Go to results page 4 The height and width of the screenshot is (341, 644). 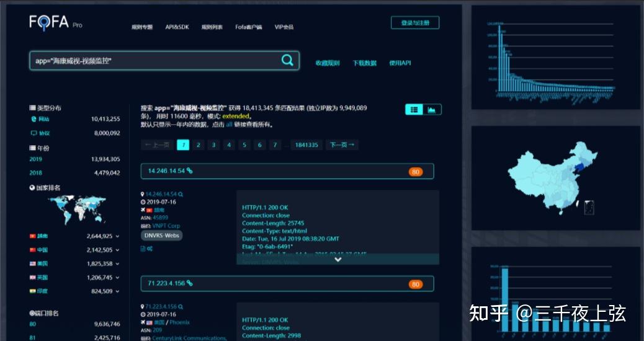click(x=229, y=145)
